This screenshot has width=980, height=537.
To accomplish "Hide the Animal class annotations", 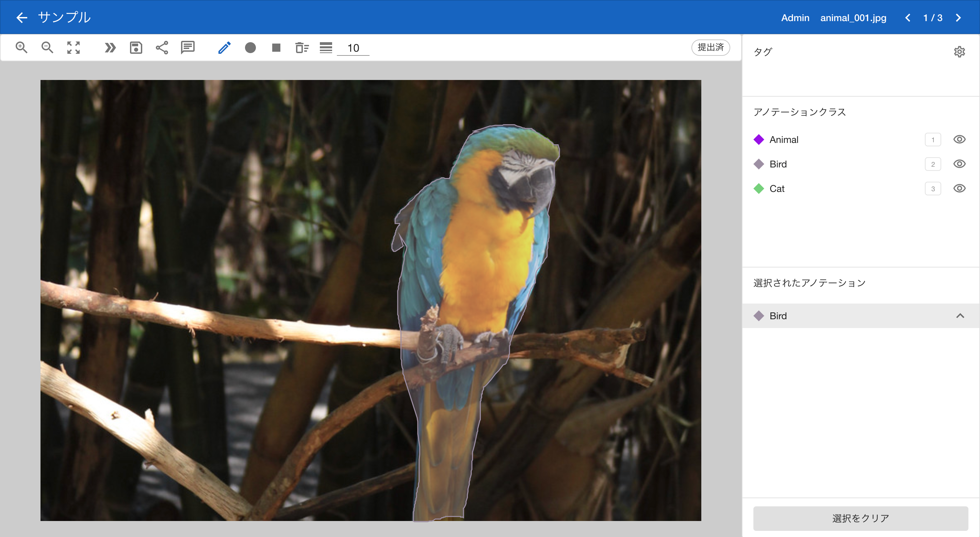I will coord(959,139).
